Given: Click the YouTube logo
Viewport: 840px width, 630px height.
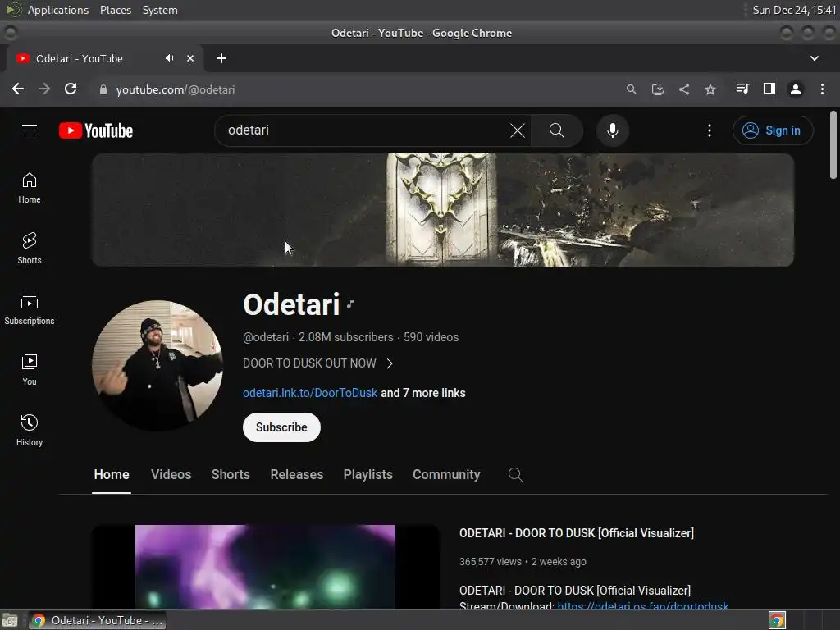Looking at the screenshot, I should 96,130.
